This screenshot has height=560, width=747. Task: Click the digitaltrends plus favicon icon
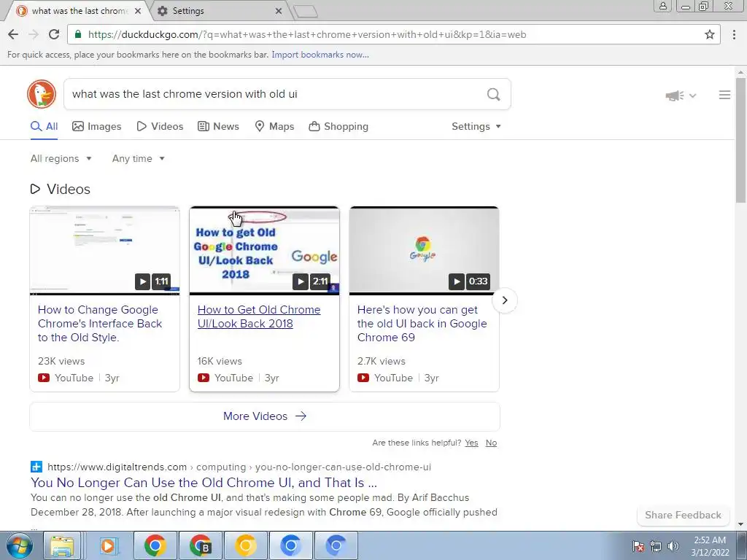(36, 467)
